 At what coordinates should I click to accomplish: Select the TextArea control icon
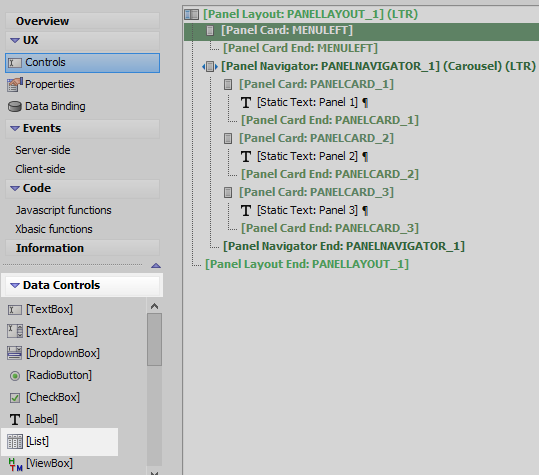pyautogui.click(x=15, y=331)
